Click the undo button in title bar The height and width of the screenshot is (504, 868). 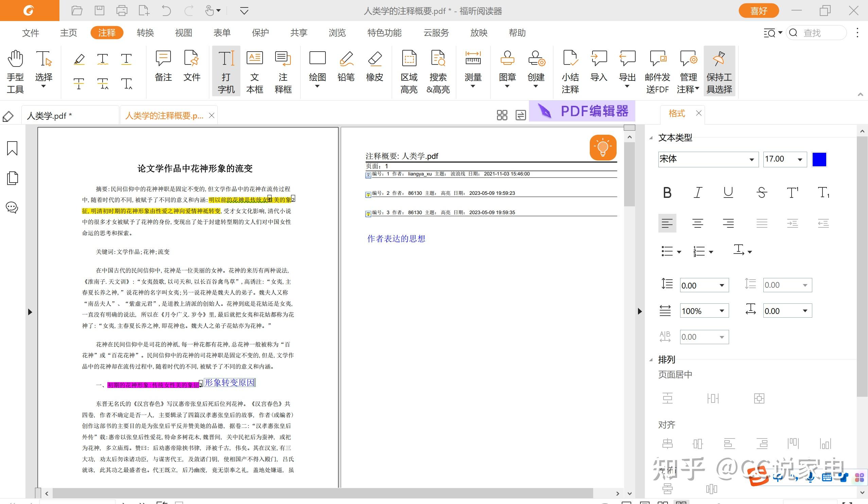pyautogui.click(x=166, y=11)
